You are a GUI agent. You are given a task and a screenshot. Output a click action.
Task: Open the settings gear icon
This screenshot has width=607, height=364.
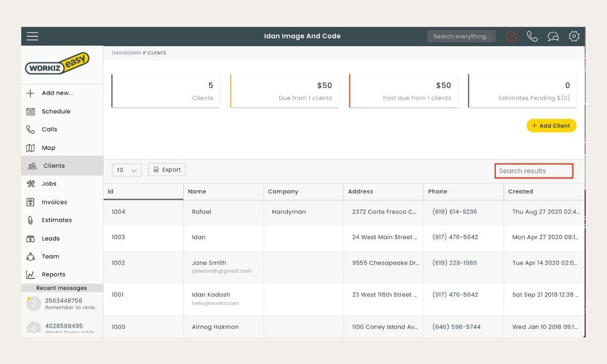(574, 36)
